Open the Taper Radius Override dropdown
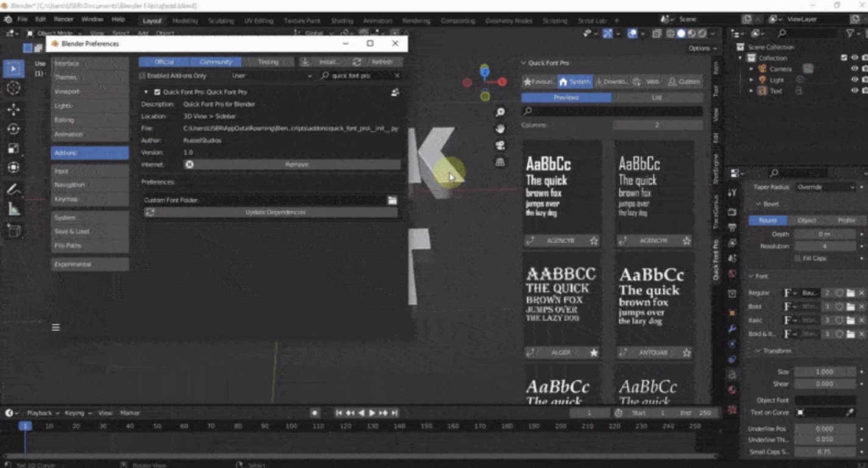868x468 pixels. [826, 187]
